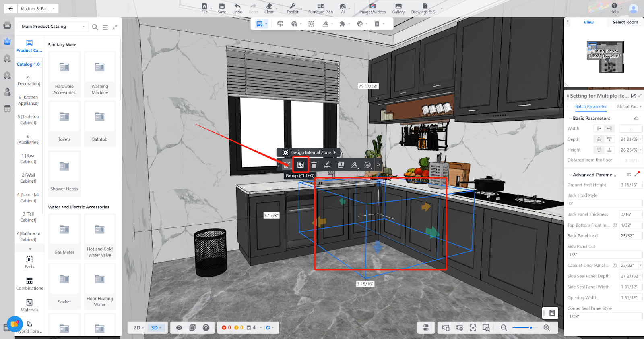The image size is (644, 339).
Task: Open the Hardware Accessories folder
Action: (x=64, y=74)
